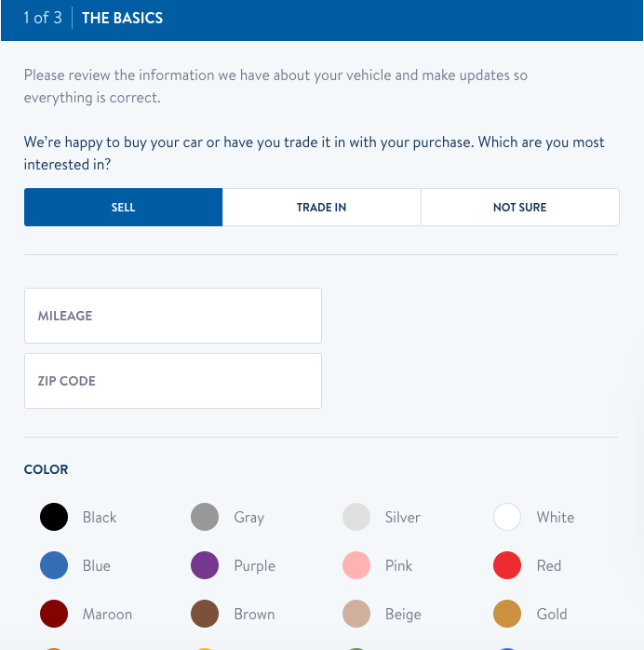644x650 pixels.
Task: Choose the Blue color swatch
Action: point(54,565)
